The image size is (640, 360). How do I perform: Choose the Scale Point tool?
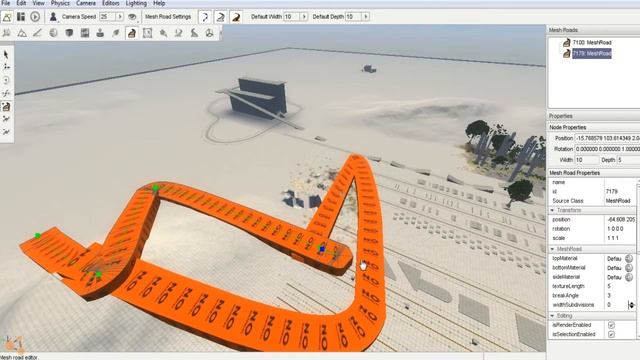tap(6, 93)
